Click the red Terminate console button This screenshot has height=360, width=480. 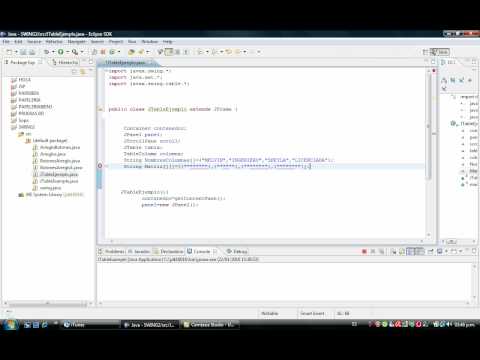pyautogui.click(x=364, y=252)
